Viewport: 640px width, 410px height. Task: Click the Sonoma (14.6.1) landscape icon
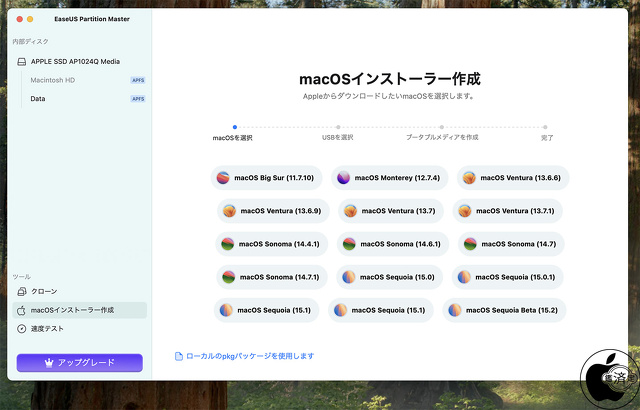349,244
